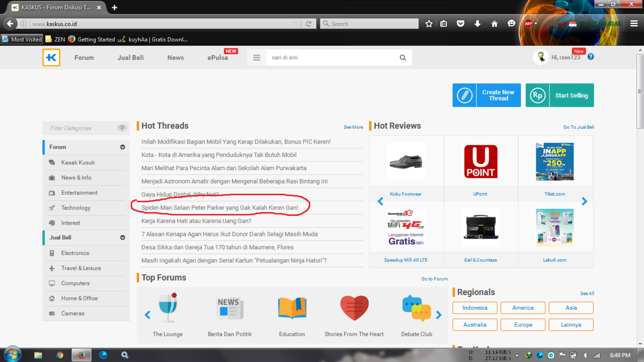Click the Firefox home icon
Viewport: 644px width, 362px height.
pos(494,24)
